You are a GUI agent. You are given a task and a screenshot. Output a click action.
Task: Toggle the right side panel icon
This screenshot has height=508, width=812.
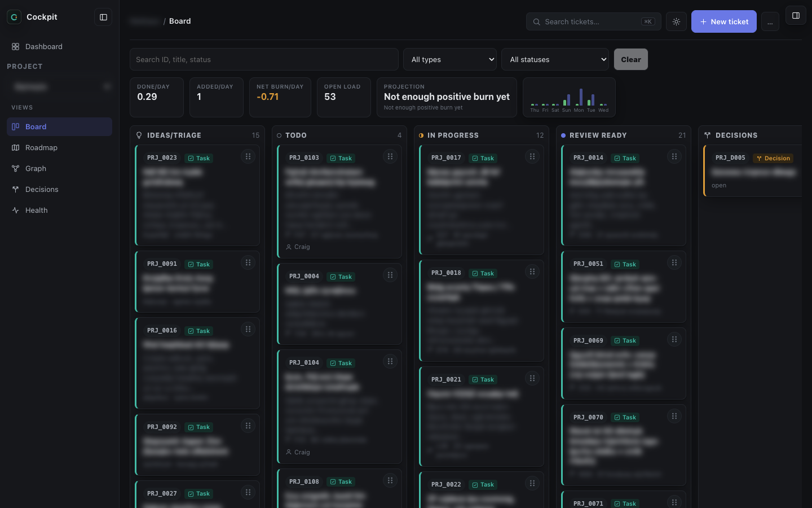coord(796,16)
